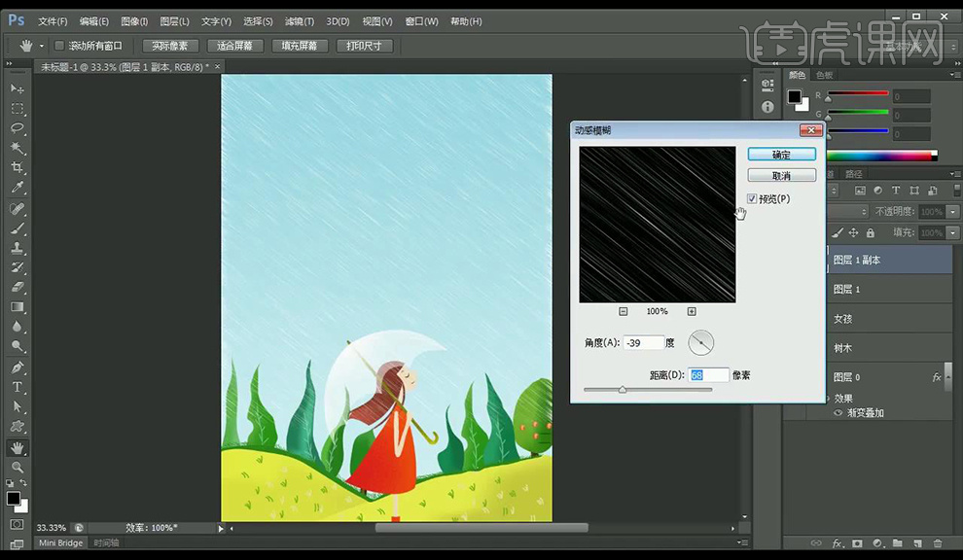The height and width of the screenshot is (560, 963).
Task: Click the 确定 button in dialog
Action: tap(781, 155)
